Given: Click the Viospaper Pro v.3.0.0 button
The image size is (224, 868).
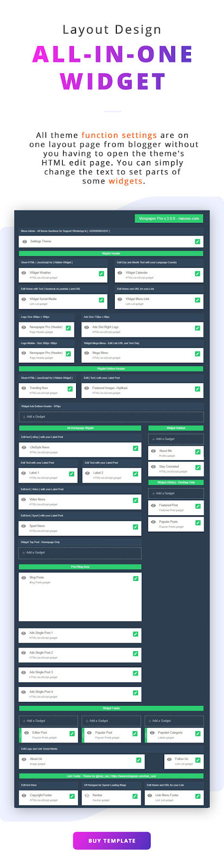Looking at the screenshot, I should click(169, 219).
